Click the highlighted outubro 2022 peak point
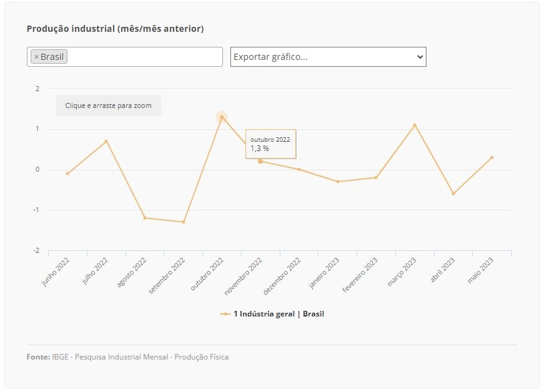 point(222,117)
